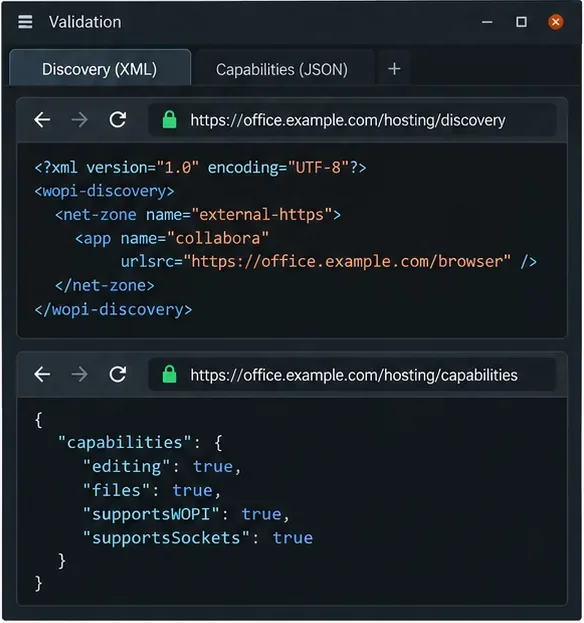Go back in the discovery browser pane
Viewport: 584px width, 623px height.
(x=42, y=120)
